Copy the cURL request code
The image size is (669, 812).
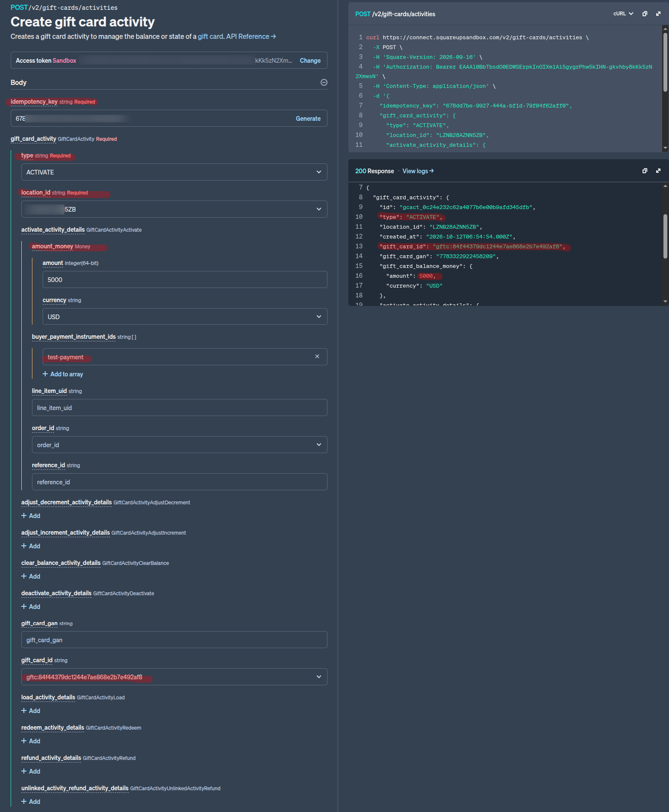click(x=645, y=14)
